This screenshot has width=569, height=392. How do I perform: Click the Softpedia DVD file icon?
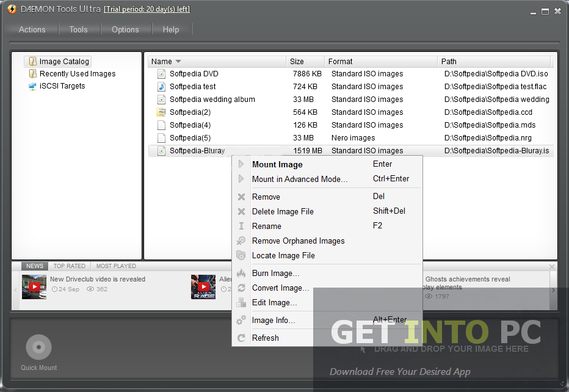pos(162,74)
